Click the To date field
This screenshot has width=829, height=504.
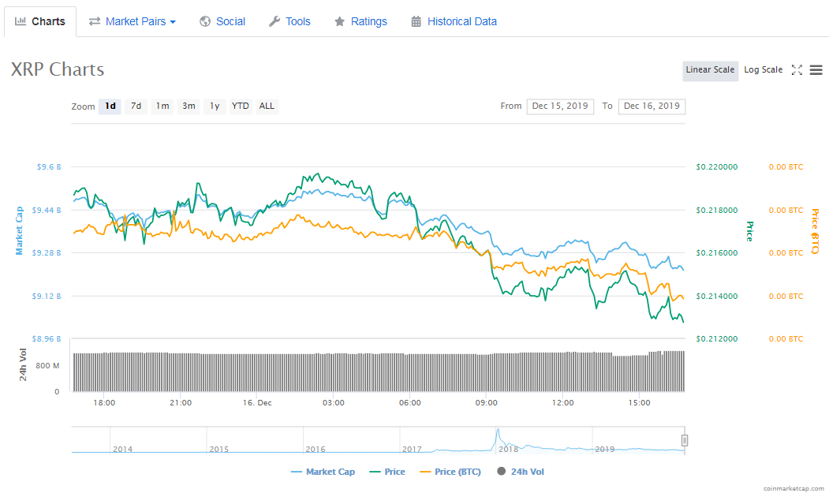click(652, 106)
